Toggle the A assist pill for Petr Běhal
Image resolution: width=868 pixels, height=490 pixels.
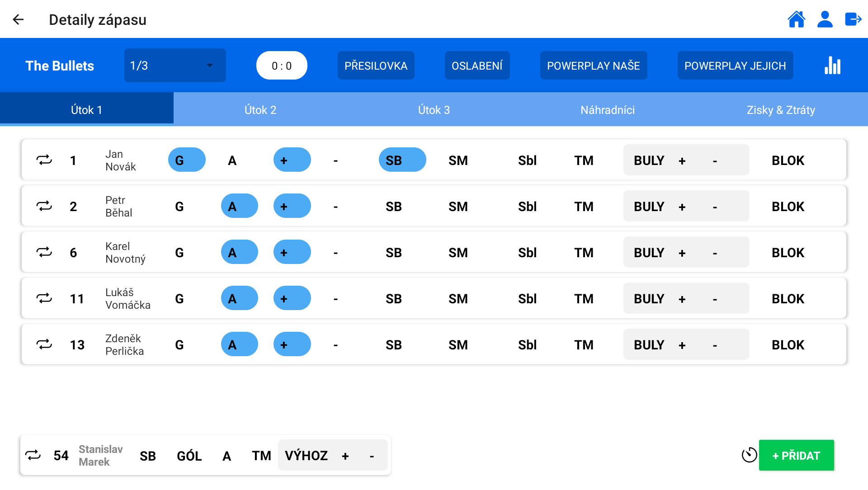click(x=239, y=206)
